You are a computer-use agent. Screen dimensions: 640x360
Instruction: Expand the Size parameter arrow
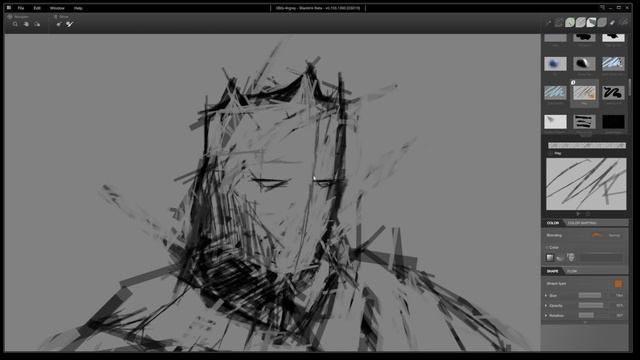coord(546,296)
